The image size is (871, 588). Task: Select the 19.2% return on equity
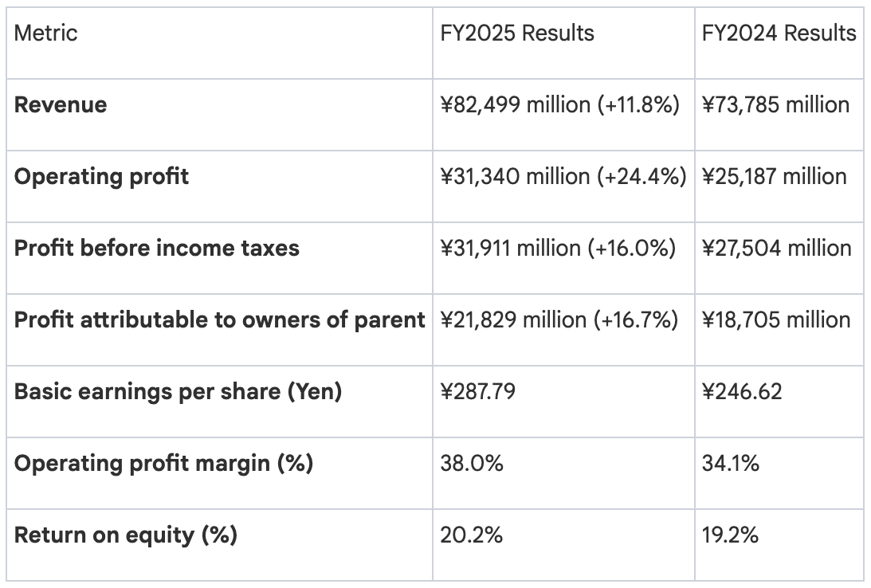[730, 535]
